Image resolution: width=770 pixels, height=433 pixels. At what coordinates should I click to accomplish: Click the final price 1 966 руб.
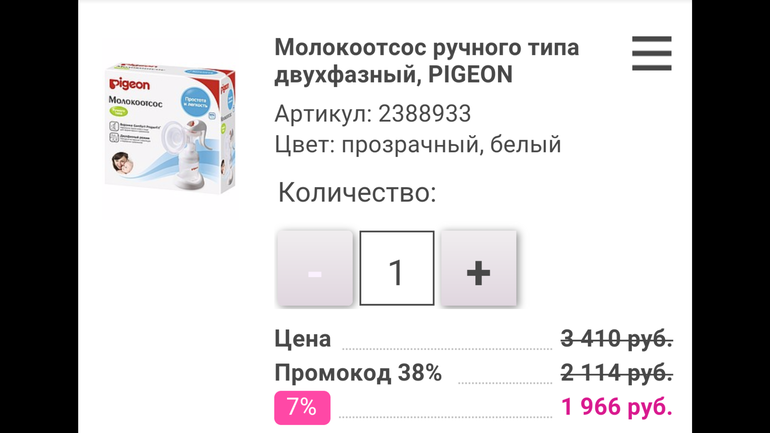[x=616, y=407]
